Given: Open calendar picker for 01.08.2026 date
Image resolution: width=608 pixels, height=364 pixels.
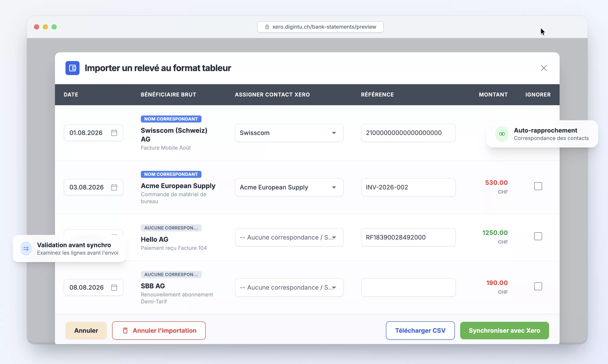Looking at the screenshot, I should (114, 133).
